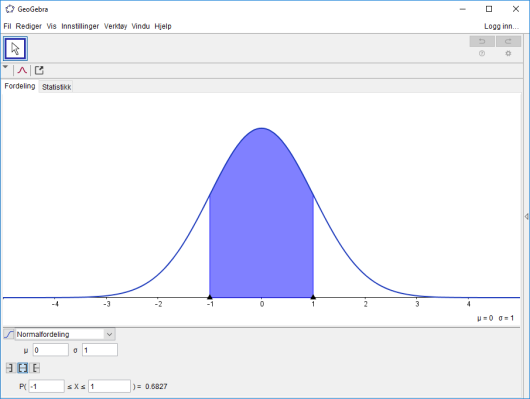The width and height of the screenshot is (530, 399).
Task: Expand the small triangle style bar toggle
Action: pos(5,67)
